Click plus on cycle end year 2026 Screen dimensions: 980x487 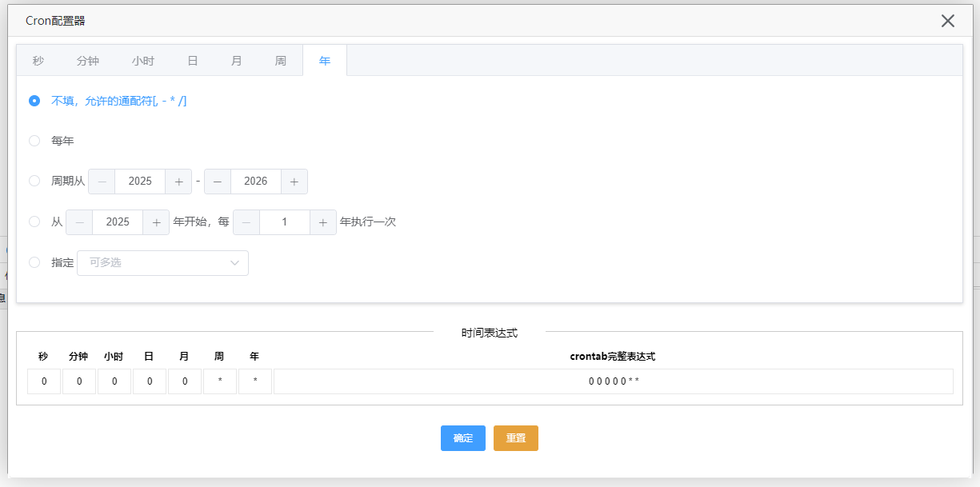[294, 182]
